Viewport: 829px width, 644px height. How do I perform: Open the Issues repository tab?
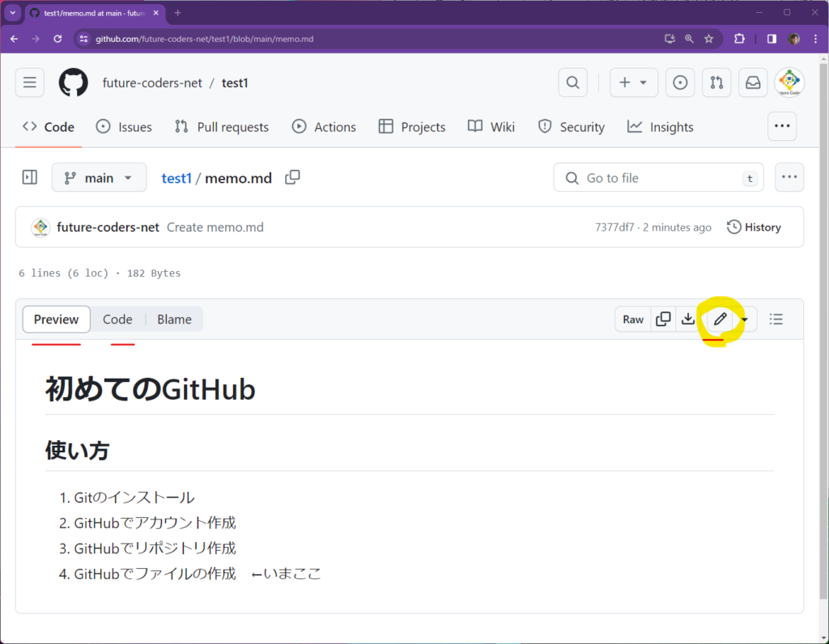tap(124, 127)
